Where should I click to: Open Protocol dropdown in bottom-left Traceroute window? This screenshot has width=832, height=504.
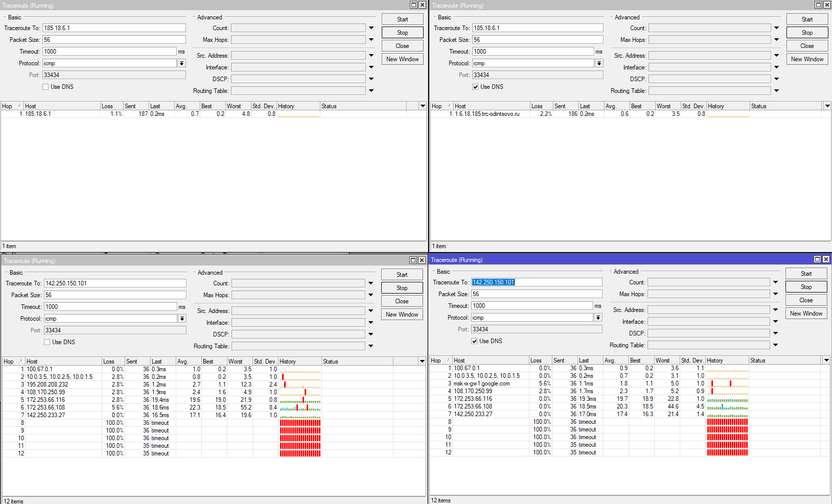tap(182, 319)
